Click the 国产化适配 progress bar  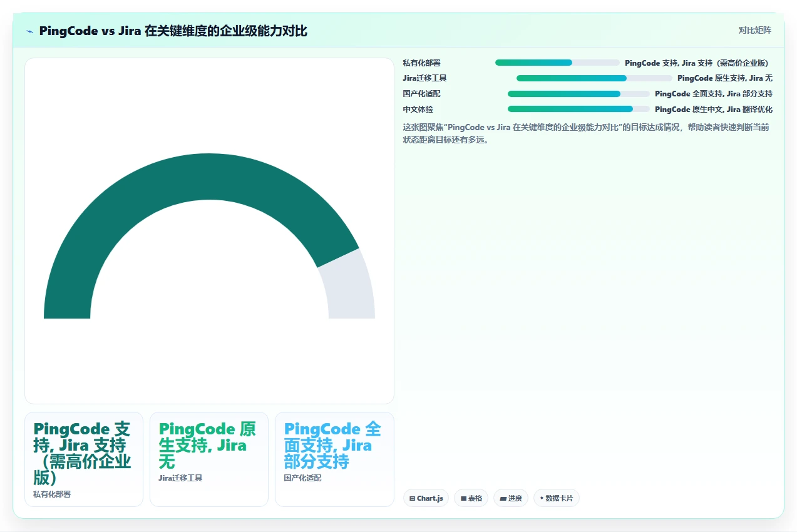(x=578, y=94)
